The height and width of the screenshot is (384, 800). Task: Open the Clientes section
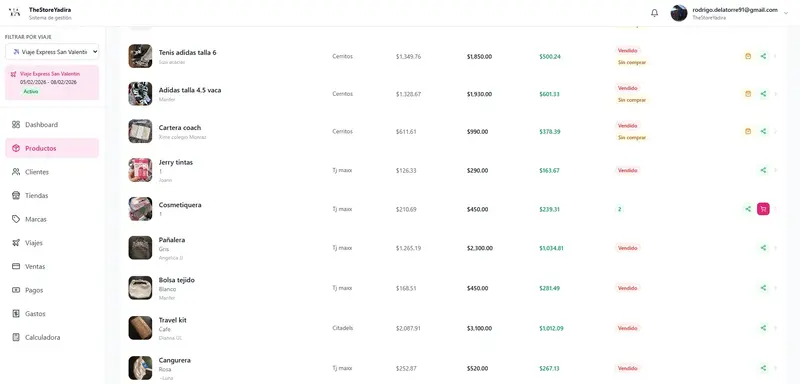tap(52, 172)
